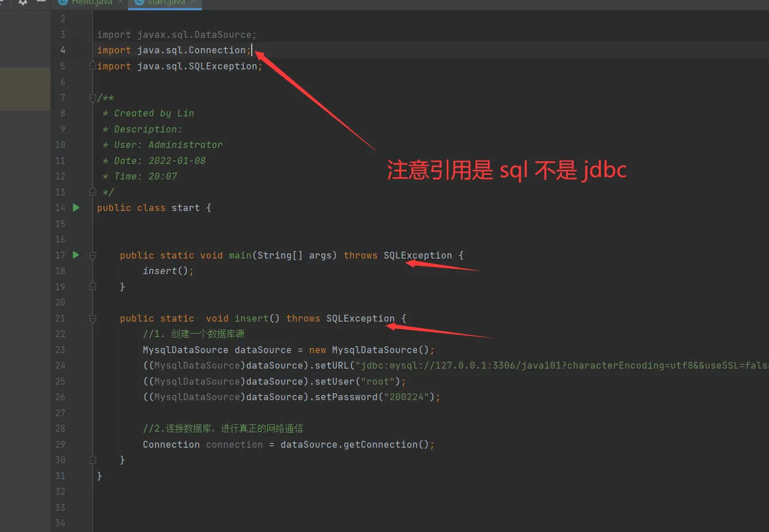
Task: Click line number 34 in gutter
Action: pos(60,523)
